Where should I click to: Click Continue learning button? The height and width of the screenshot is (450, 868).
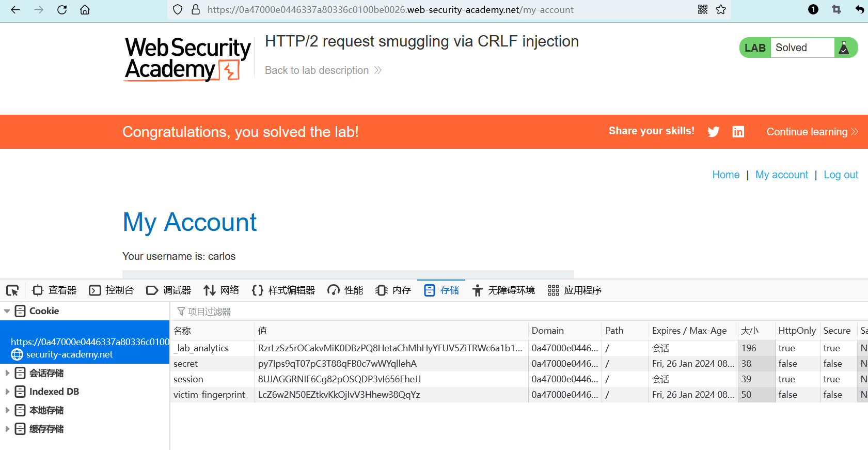click(x=812, y=132)
